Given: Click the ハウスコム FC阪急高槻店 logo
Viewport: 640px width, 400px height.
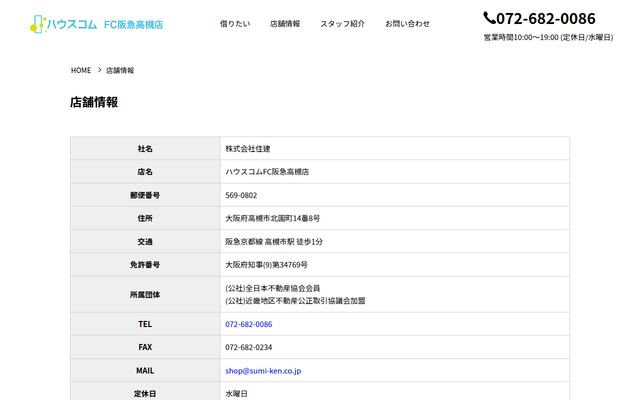Looking at the screenshot, I should [97, 24].
